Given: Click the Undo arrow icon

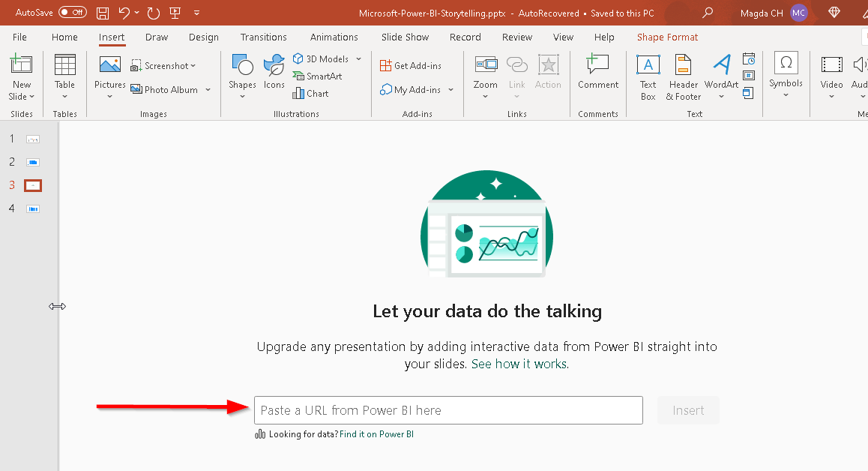Looking at the screenshot, I should [124, 12].
